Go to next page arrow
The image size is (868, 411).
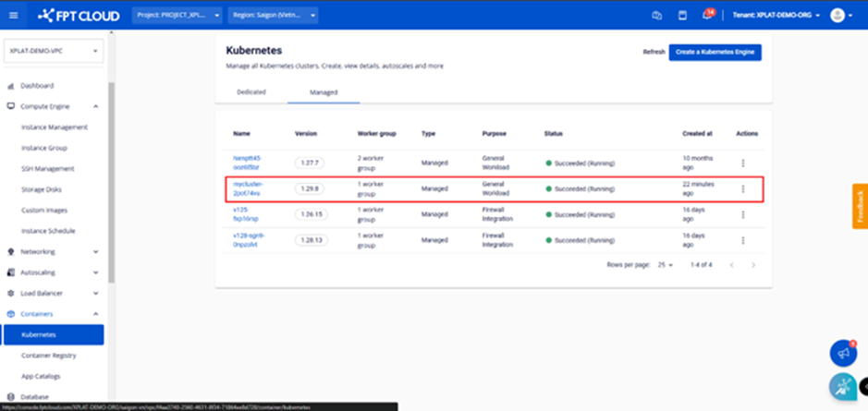click(753, 265)
